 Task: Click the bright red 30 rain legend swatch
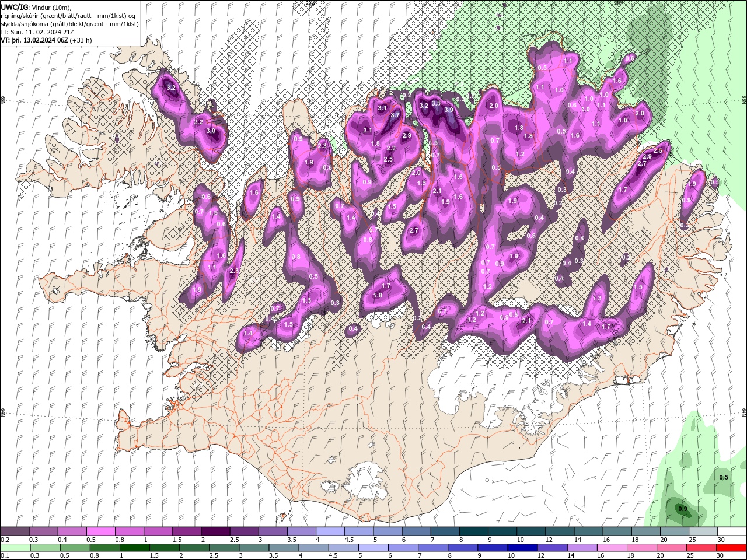731,548
